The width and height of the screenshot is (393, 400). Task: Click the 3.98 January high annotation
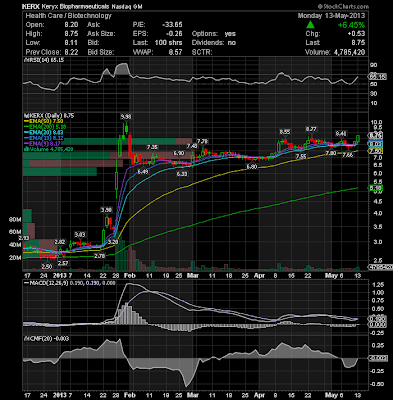click(x=106, y=210)
